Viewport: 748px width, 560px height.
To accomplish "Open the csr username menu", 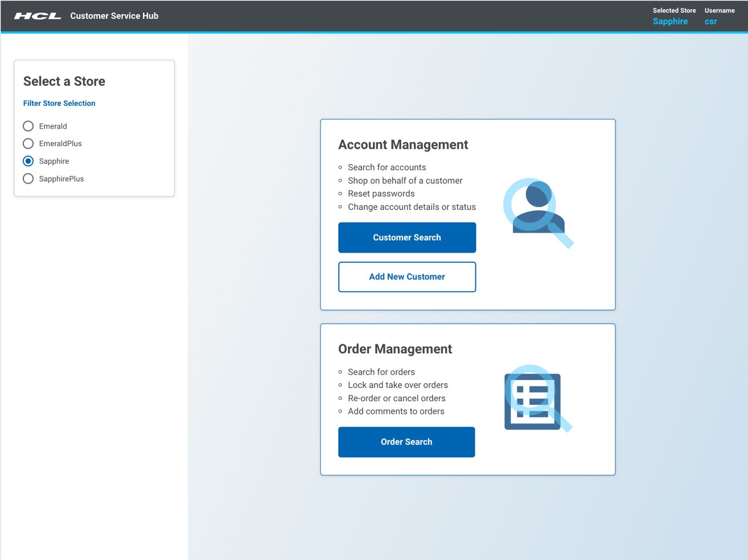I will [710, 21].
